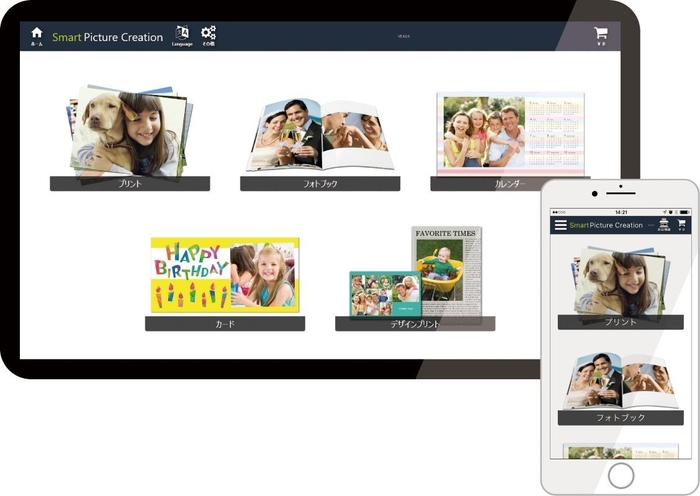Tap the store/printer icon in phone header
This screenshot has width=700, height=496.
point(661,225)
